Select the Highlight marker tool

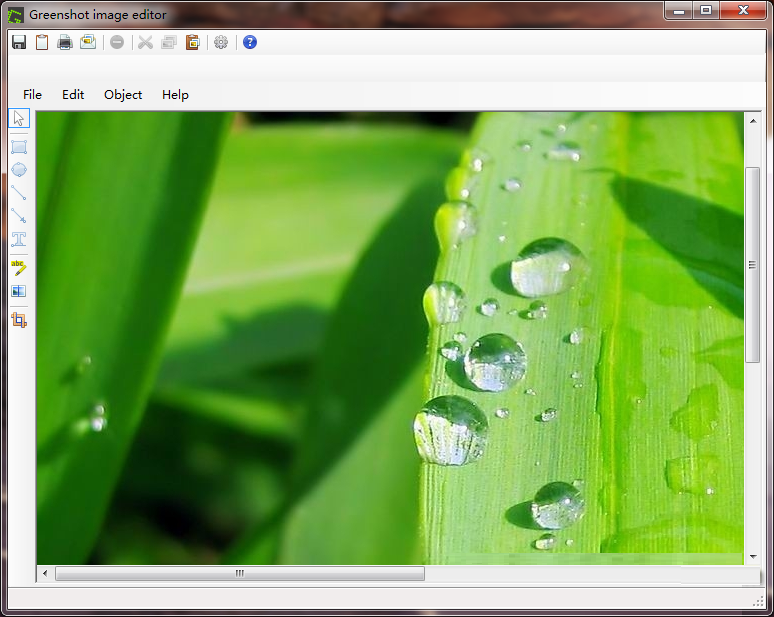[x=19, y=266]
